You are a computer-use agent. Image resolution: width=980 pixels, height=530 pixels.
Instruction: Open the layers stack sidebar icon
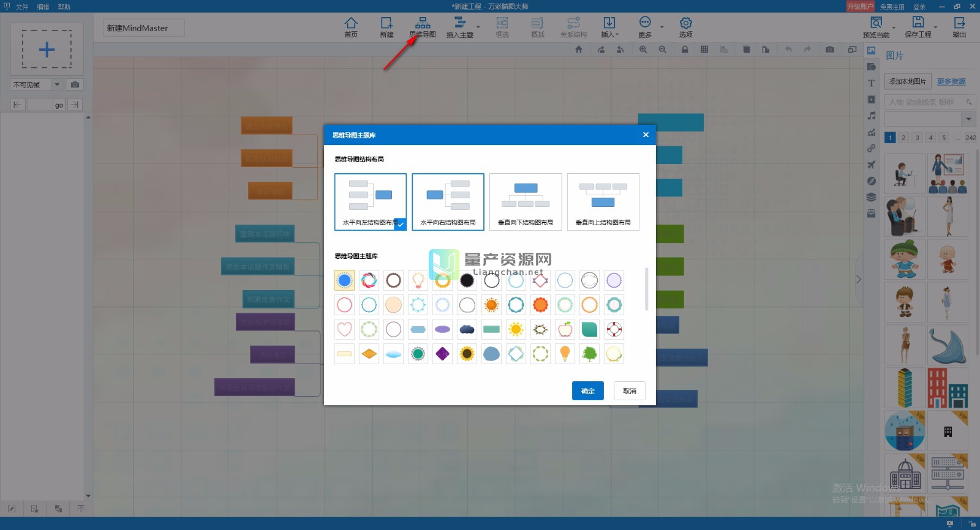coord(871,197)
